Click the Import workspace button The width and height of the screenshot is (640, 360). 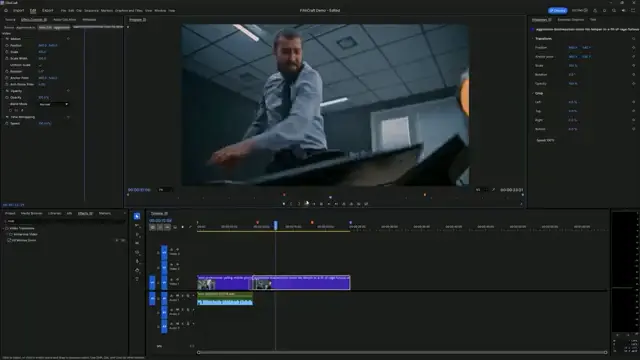18,11
